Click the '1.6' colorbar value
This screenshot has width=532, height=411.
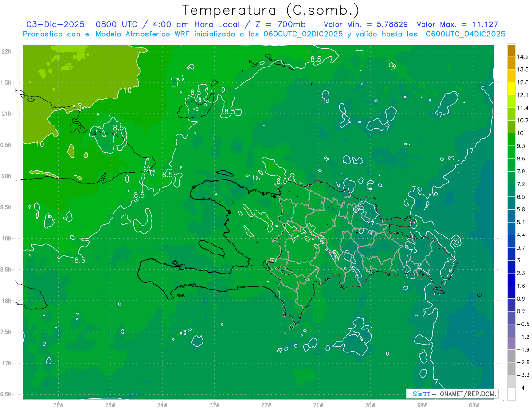click(521, 286)
